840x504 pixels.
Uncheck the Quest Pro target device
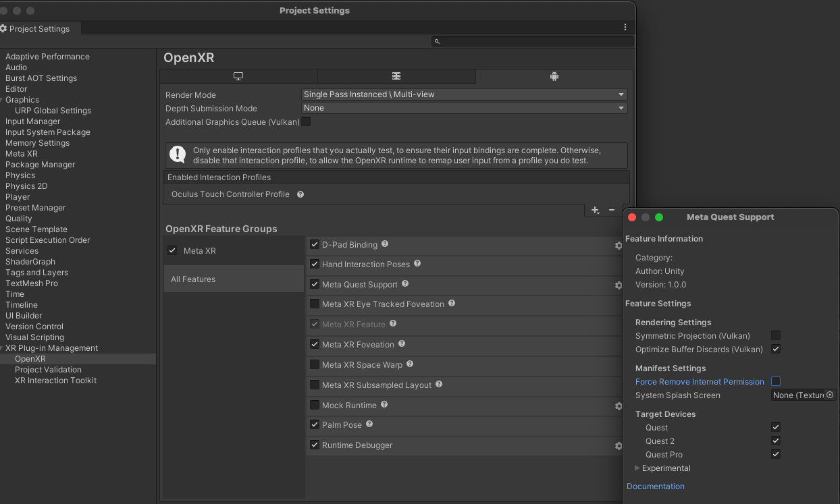[776, 454]
